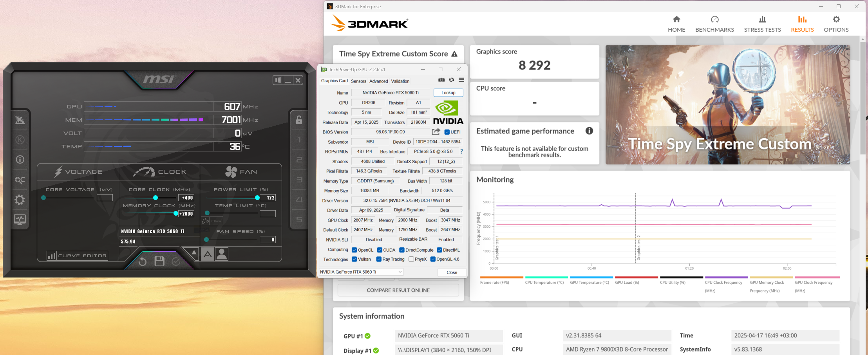Toggle OpenCL checkbox
Image resolution: width=868 pixels, height=355 pixels.
pyautogui.click(x=354, y=250)
